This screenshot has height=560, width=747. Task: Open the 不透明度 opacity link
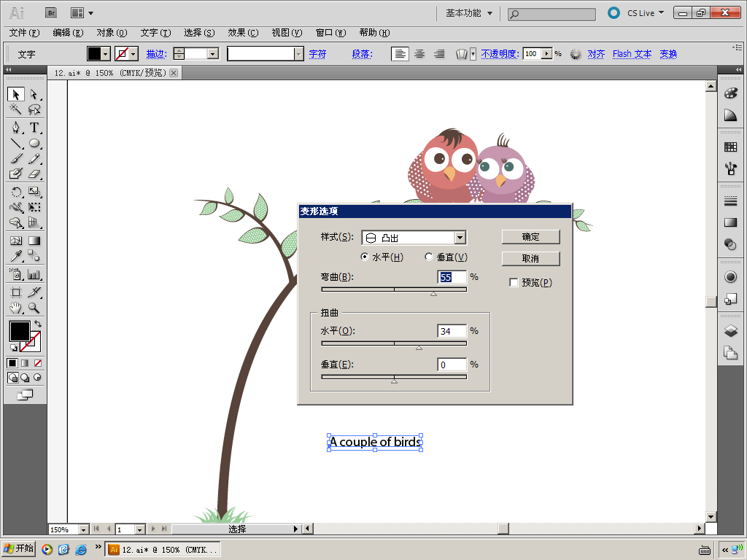coord(500,54)
